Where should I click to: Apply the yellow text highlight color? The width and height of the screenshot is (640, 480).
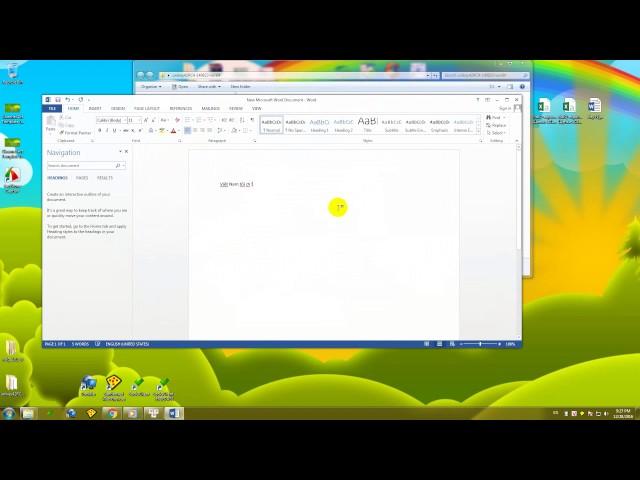coord(162,131)
